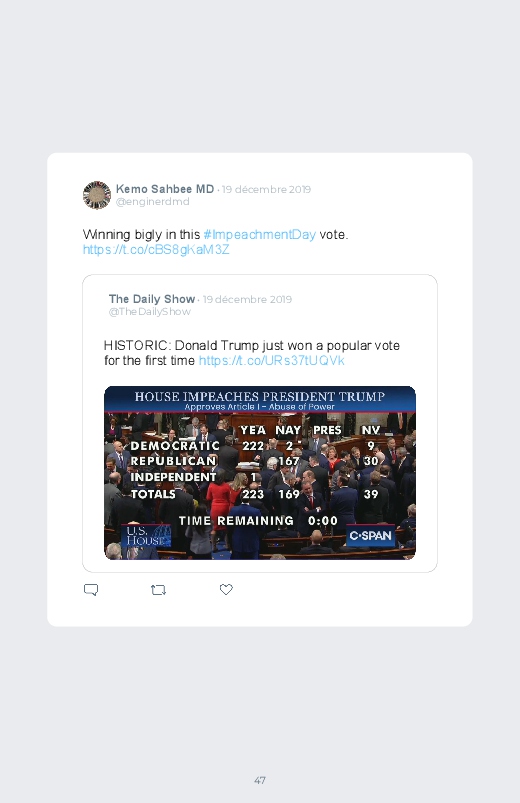Open the tweet's 19 décembre 2019 date
The image size is (520, 803).
[x=266, y=189]
